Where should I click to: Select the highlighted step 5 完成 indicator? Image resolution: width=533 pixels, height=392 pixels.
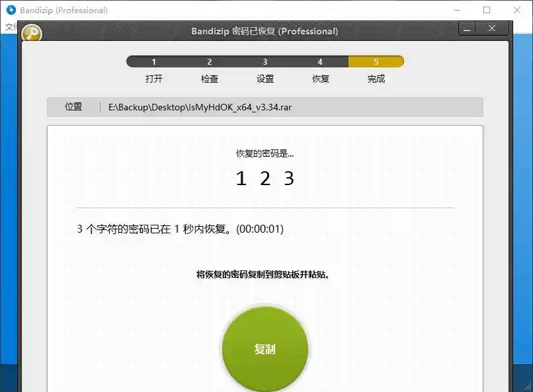point(376,78)
